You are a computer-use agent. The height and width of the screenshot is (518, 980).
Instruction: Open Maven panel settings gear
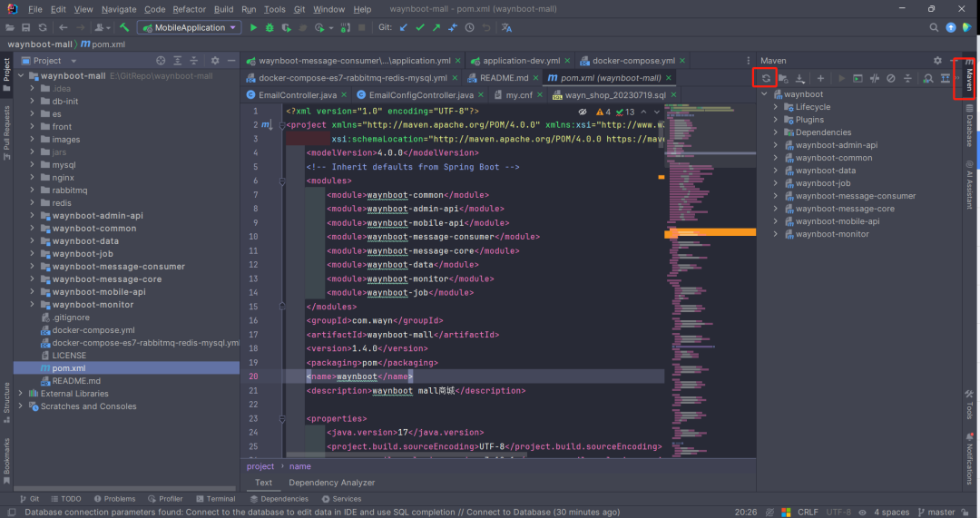point(937,61)
